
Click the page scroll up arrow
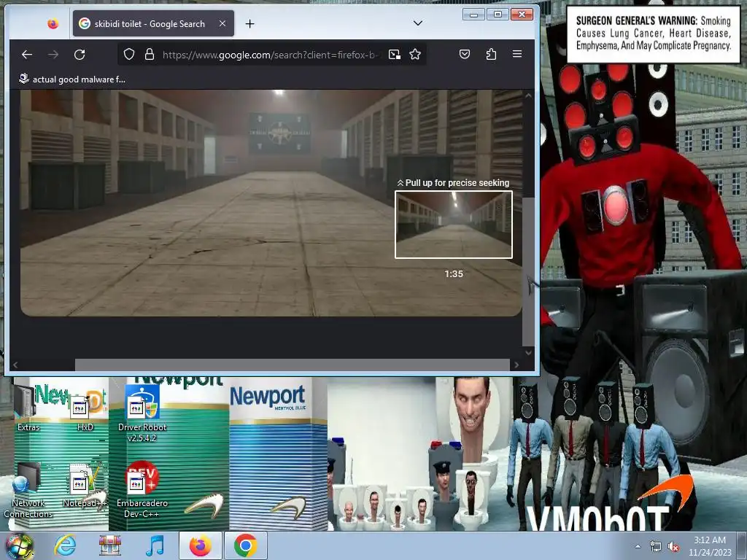pyautogui.click(x=528, y=96)
